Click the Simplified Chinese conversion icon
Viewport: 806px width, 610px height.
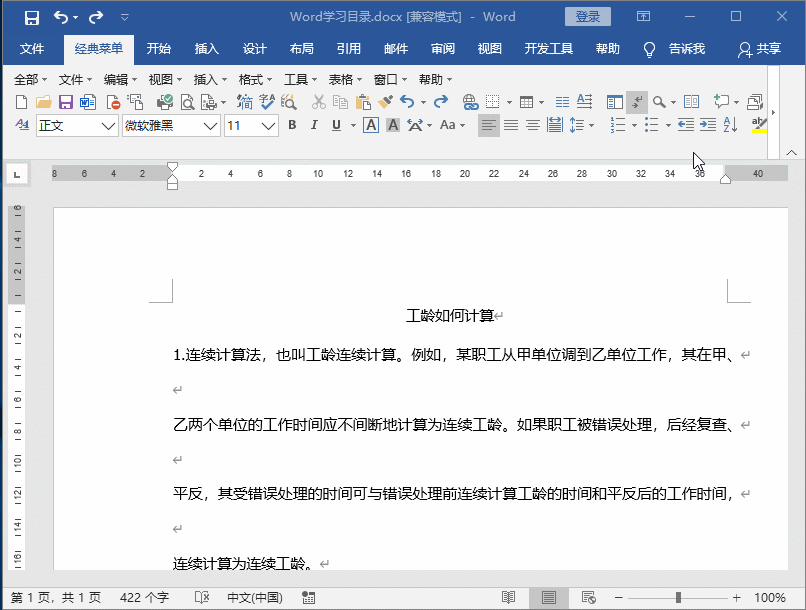pyautogui.click(x=245, y=102)
